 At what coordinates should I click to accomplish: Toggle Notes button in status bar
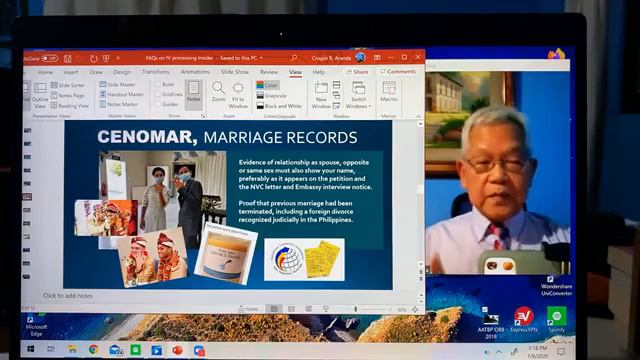pos(249,309)
